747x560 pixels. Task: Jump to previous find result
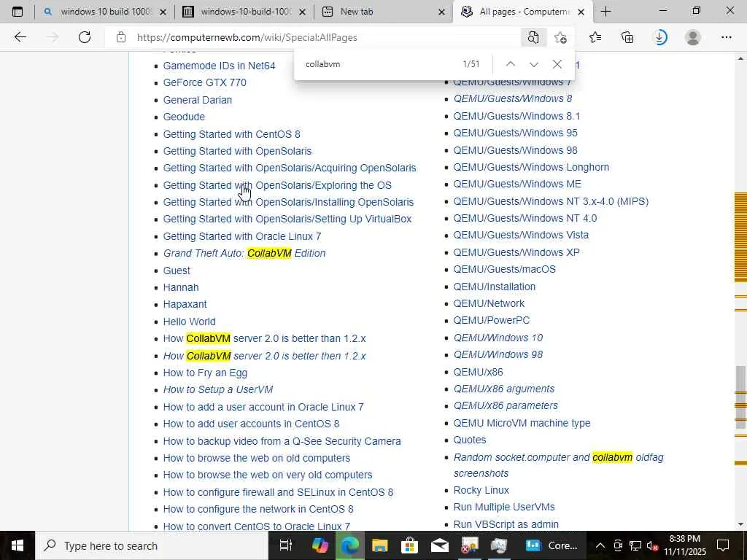click(510, 64)
